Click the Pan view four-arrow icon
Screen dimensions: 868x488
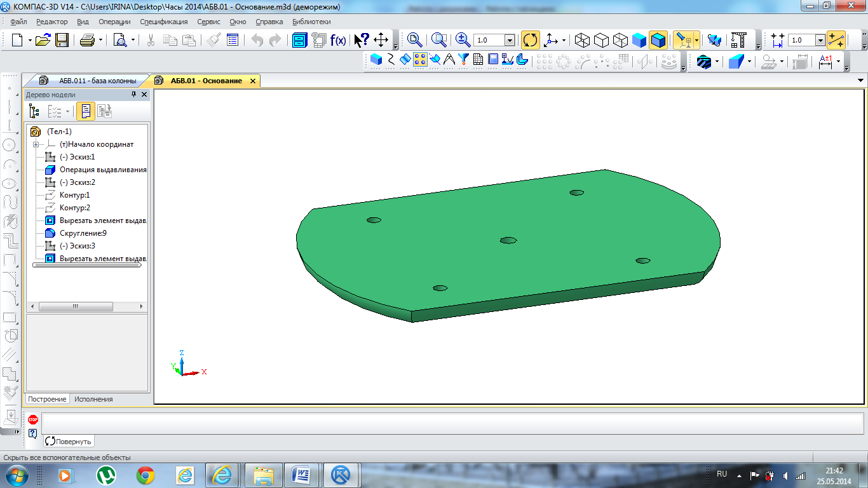[x=381, y=40]
